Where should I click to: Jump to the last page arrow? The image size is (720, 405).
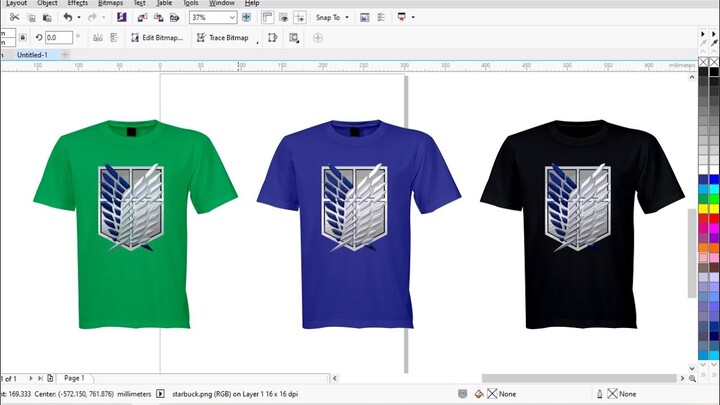[40, 378]
